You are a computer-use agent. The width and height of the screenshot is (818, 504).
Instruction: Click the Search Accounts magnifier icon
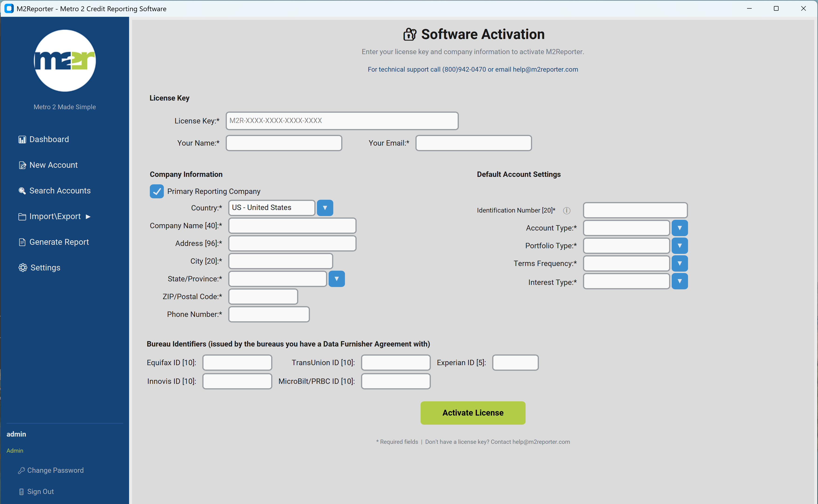22,191
